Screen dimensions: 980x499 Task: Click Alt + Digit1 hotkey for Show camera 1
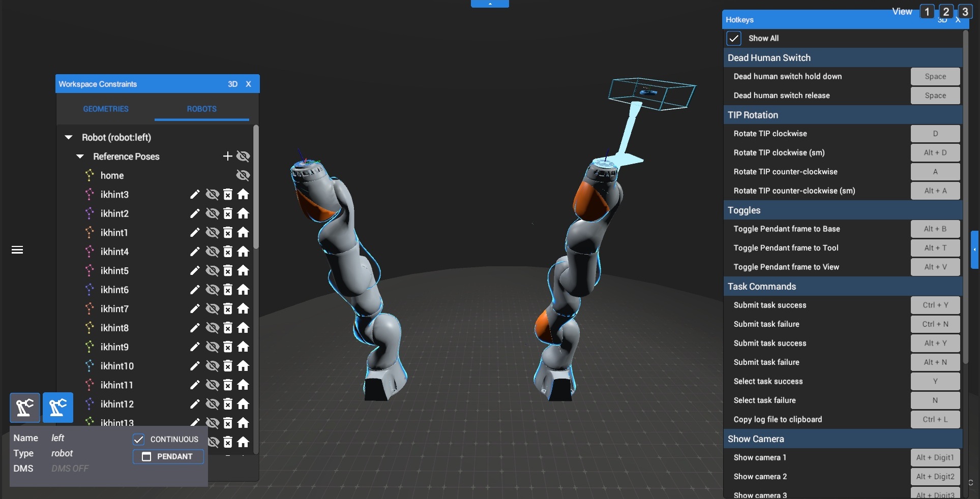click(x=935, y=457)
